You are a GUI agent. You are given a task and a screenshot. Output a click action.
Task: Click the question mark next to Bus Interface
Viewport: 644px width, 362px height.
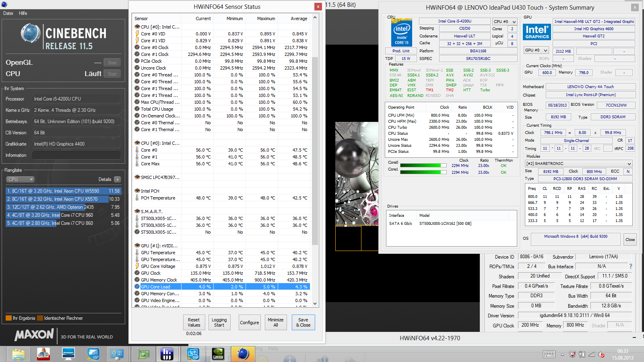tap(631, 266)
